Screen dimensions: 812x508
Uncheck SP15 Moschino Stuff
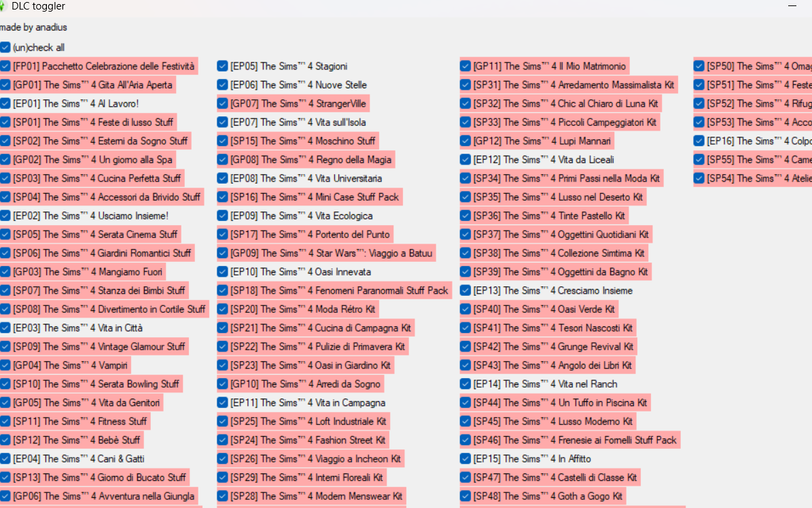point(223,141)
